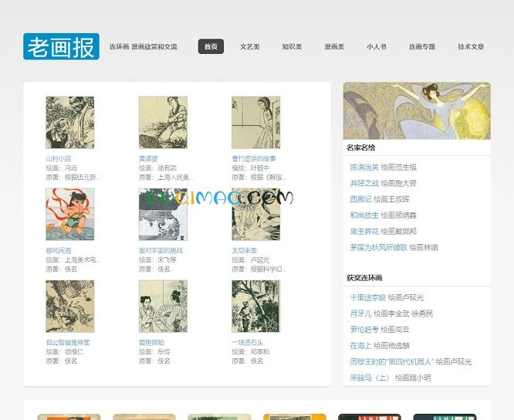
Task: Open the 技术文章 navigation item
Action: [x=471, y=46]
